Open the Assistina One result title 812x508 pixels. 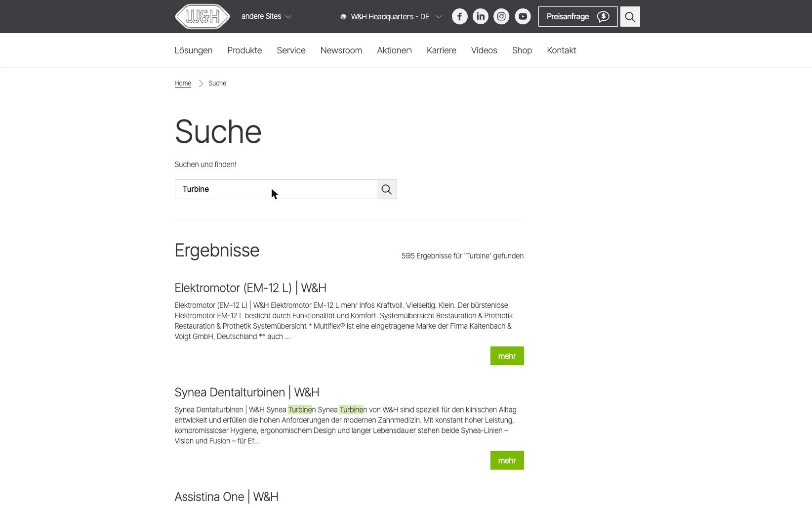(226, 497)
